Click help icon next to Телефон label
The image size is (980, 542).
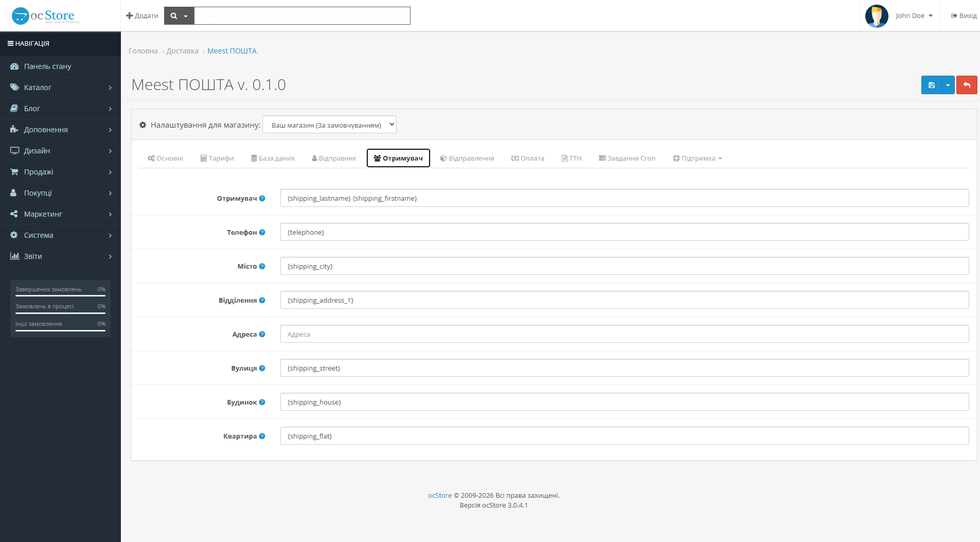click(262, 232)
